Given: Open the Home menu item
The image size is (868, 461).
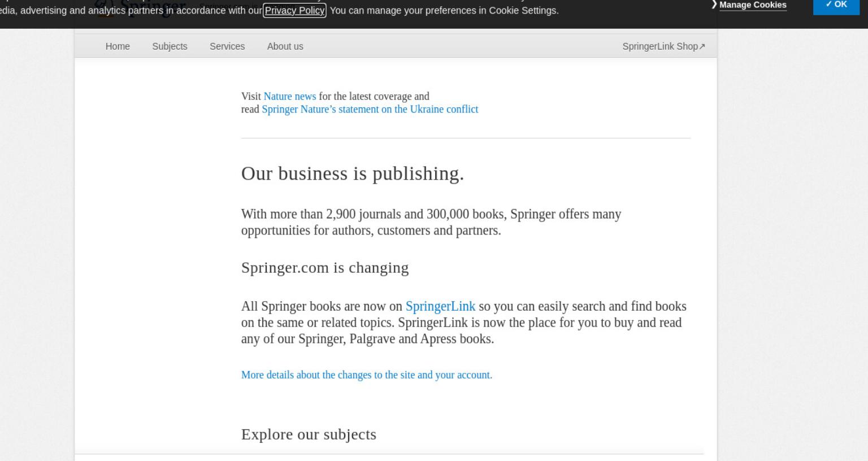Looking at the screenshot, I should click(x=118, y=46).
